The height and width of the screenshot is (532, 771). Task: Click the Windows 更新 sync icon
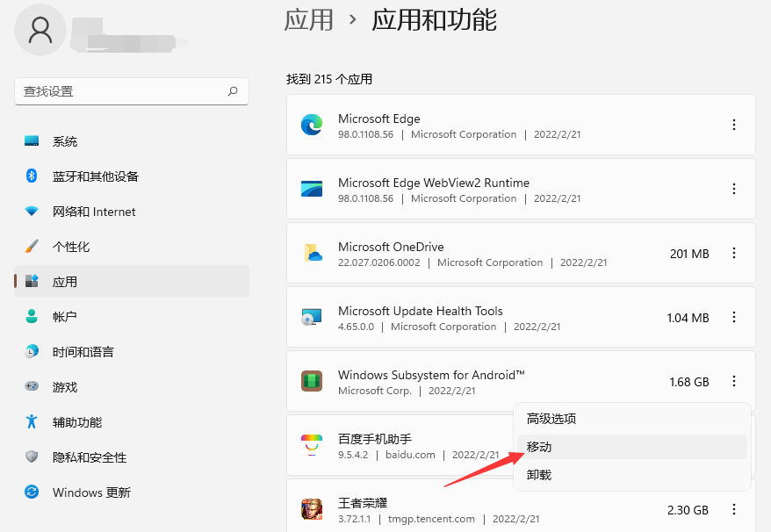tap(32, 492)
